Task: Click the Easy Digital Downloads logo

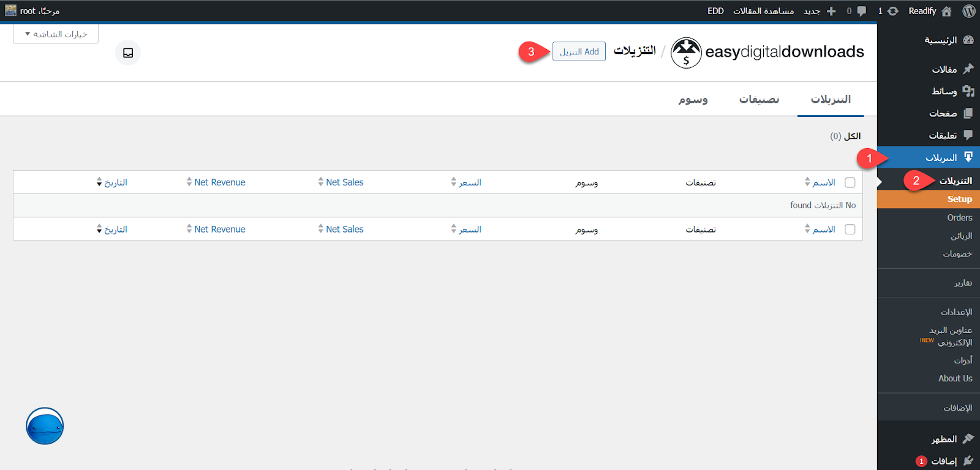Action: (767, 52)
